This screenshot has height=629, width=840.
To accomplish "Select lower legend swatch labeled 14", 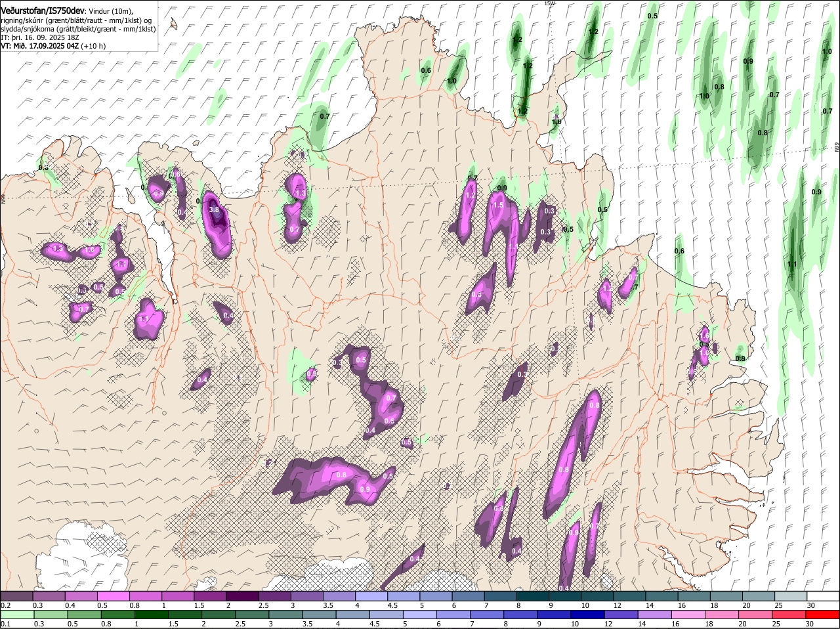I will click(656, 615).
